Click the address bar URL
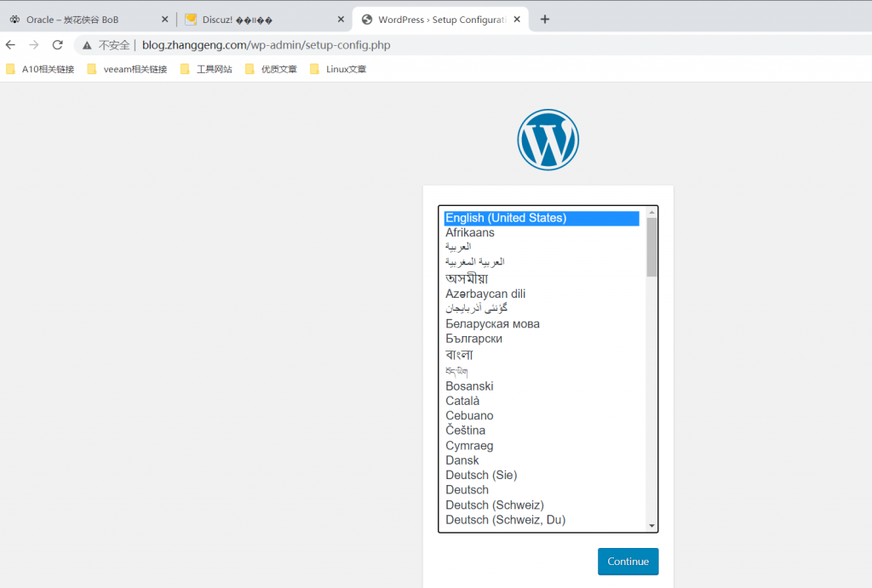Image resolution: width=872 pixels, height=588 pixels. tap(266, 45)
